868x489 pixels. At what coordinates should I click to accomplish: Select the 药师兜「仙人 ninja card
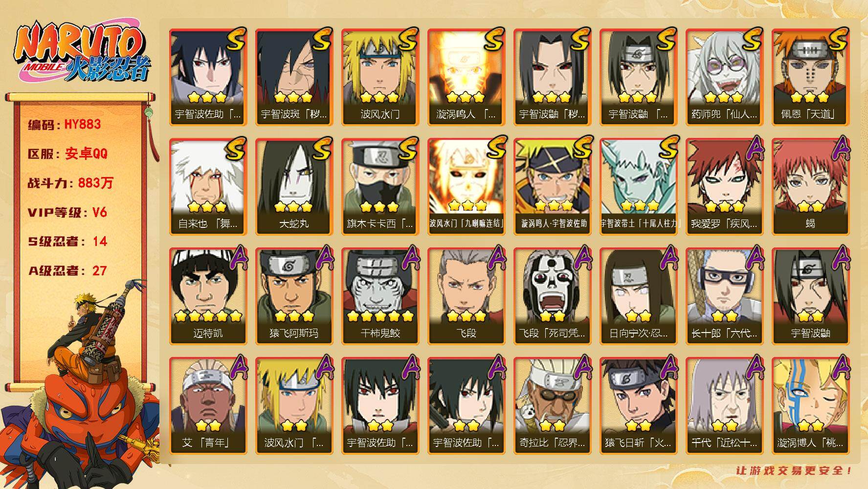coord(724,77)
